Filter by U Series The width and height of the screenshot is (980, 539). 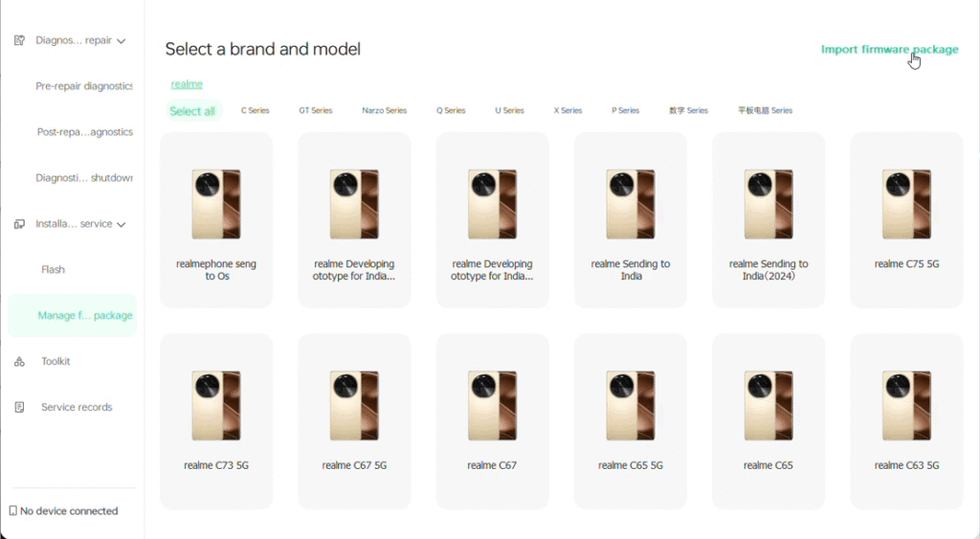(509, 111)
